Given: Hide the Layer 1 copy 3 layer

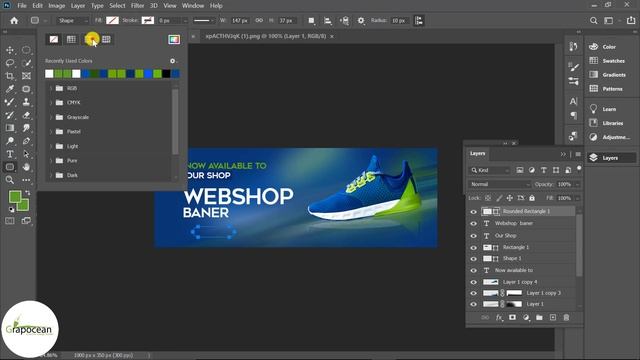Looking at the screenshot, I should click(473, 293).
